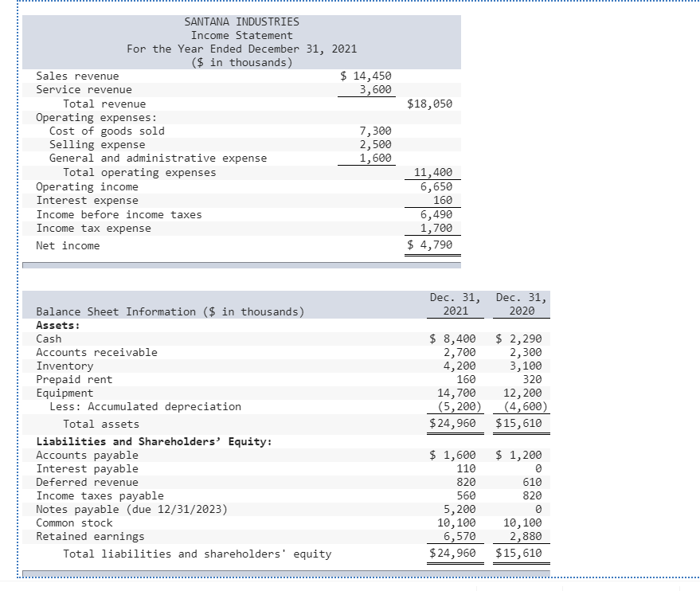Click the "2,300" accounts receivable 2020 value
Viewport: 700px width, 591px height.
pos(526,353)
